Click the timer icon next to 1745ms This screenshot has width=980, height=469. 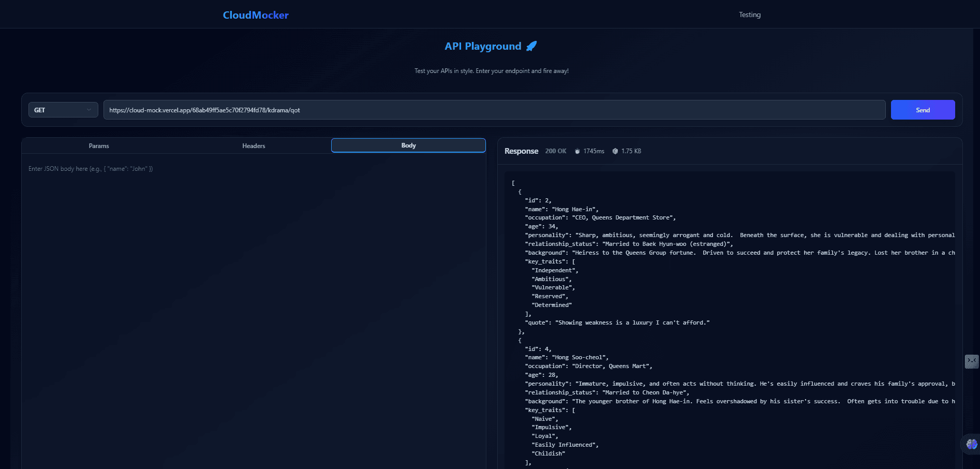[x=577, y=151]
